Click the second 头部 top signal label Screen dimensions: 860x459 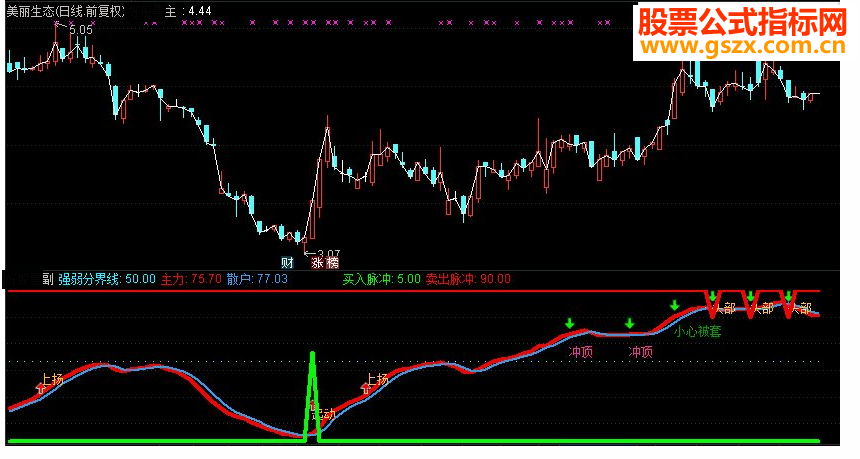click(x=763, y=308)
